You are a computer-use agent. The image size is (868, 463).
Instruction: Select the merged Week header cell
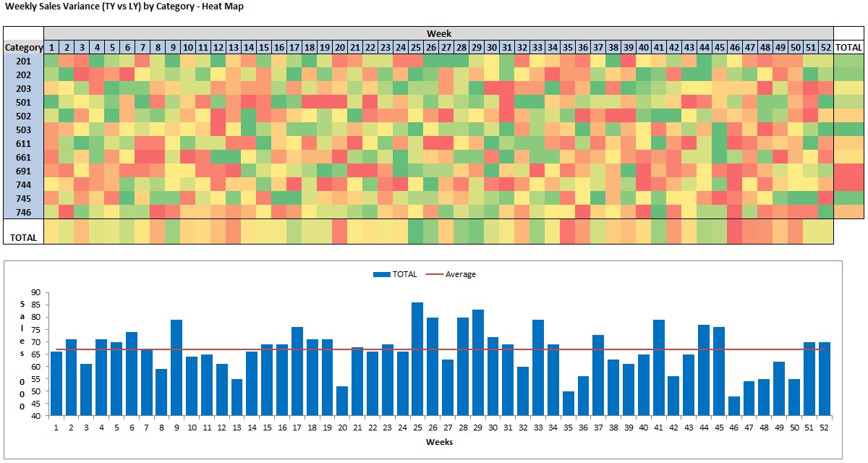(x=438, y=33)
